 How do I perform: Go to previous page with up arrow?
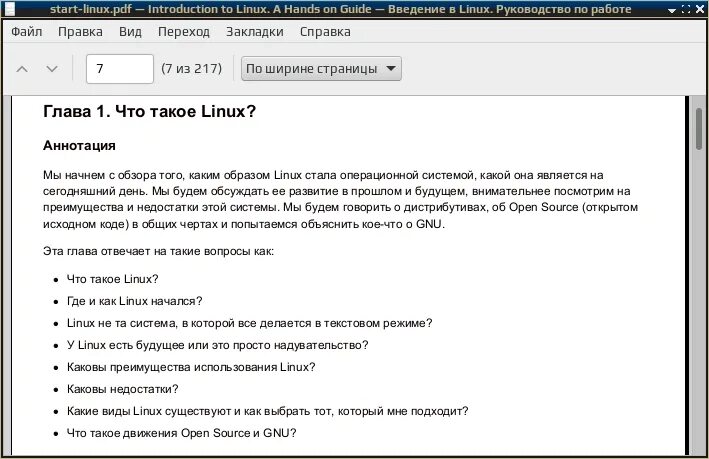[22, 69]
